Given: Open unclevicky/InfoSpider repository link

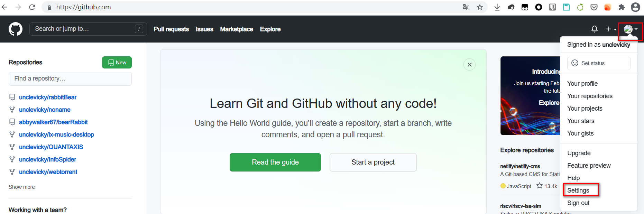Looking at the screenshot, I should 47,159.
